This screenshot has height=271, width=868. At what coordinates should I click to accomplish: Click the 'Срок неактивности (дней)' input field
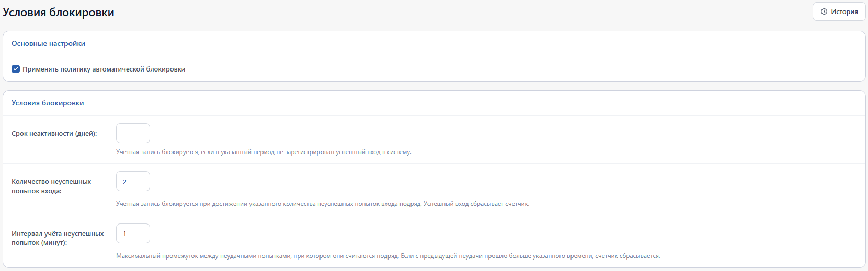(x=133, y=133)
